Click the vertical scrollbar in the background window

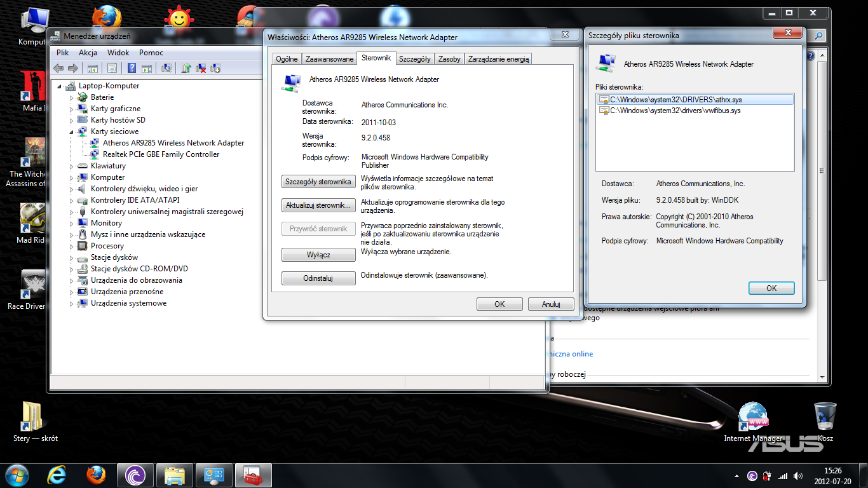[820, 172]
